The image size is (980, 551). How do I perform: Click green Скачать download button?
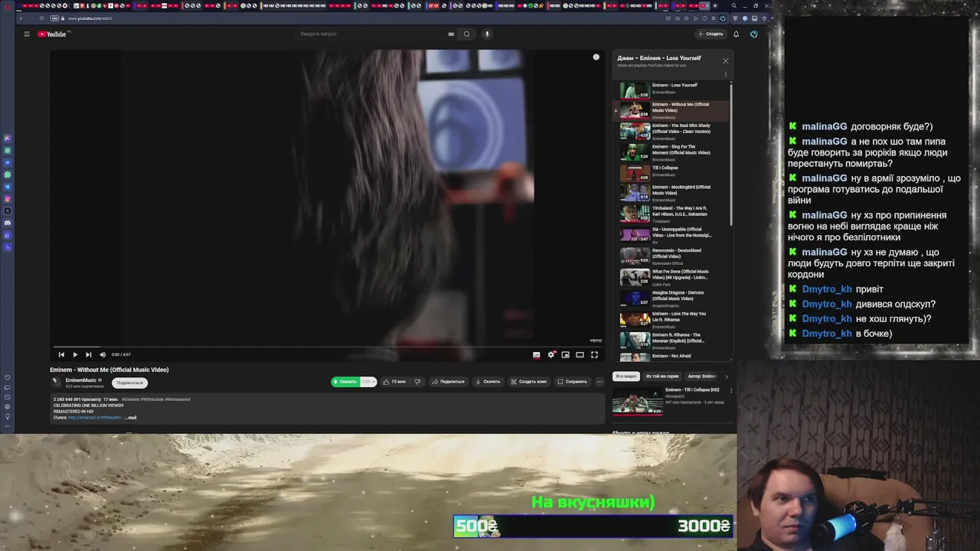coord(345,381)
